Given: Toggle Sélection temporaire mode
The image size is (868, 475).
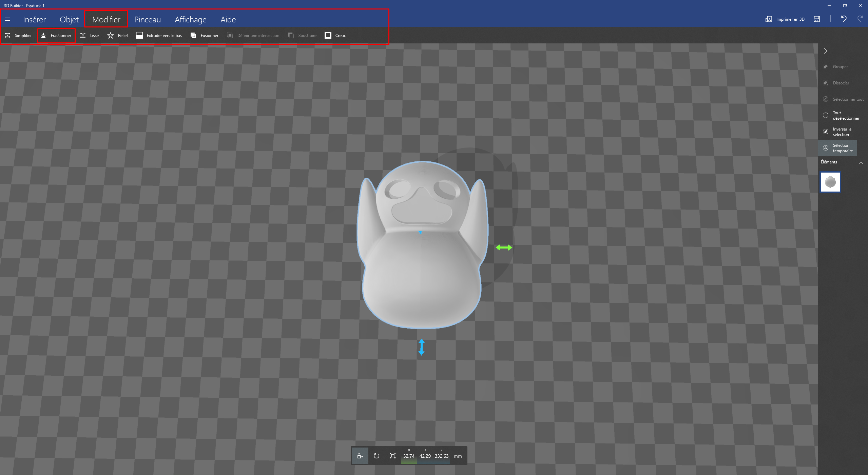Looking at the screenshot, I should 838,148.
